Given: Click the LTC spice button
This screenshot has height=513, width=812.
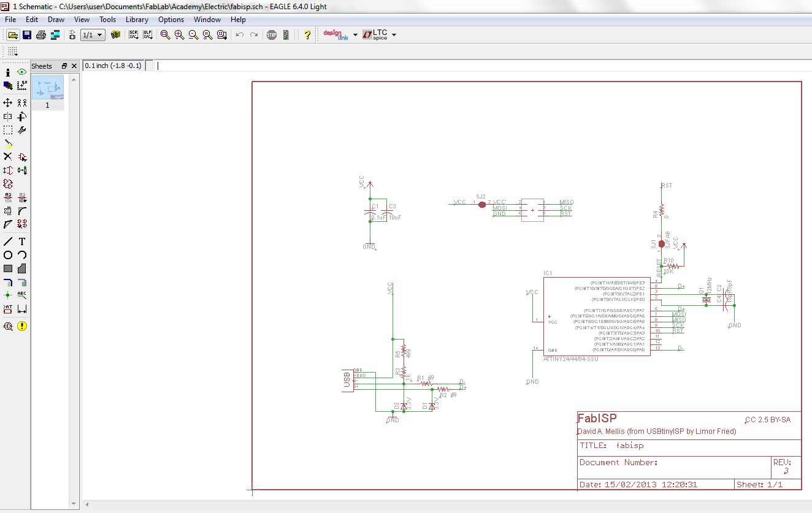Looking at the screenshot, I should coord(375,35).
